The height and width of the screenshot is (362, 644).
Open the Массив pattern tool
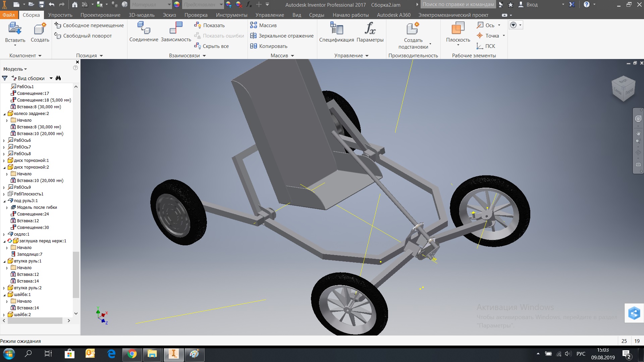click(x=263, y=25)
